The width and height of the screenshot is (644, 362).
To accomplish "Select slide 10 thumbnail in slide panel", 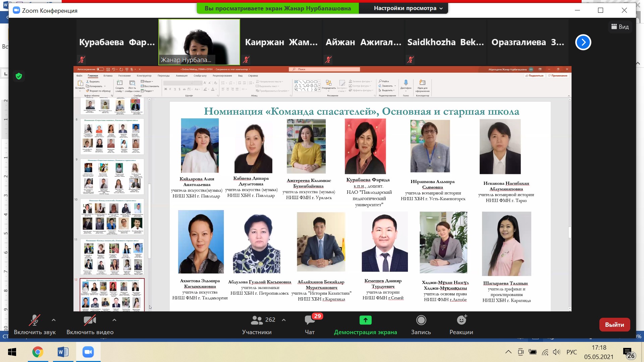I will tap(112, 217).
